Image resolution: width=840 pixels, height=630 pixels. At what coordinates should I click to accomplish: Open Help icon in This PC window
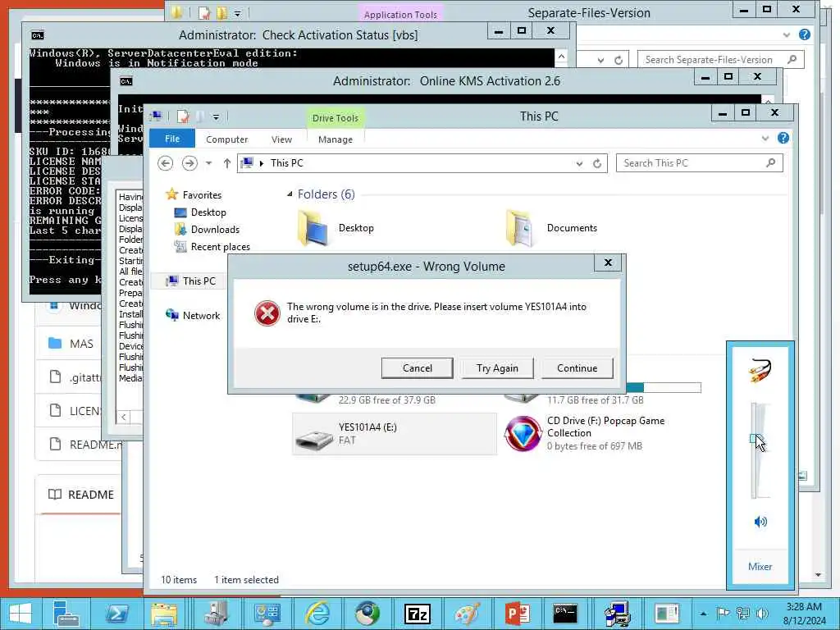[x=783, y=138]
